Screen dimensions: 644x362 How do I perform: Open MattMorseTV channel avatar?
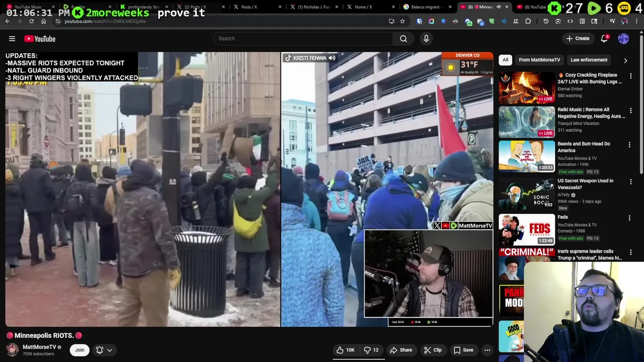(12, 349)
